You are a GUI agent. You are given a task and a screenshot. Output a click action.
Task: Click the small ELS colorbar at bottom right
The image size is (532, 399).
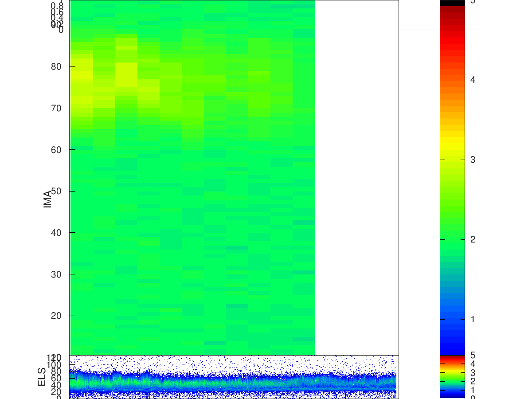coord(452,377)
